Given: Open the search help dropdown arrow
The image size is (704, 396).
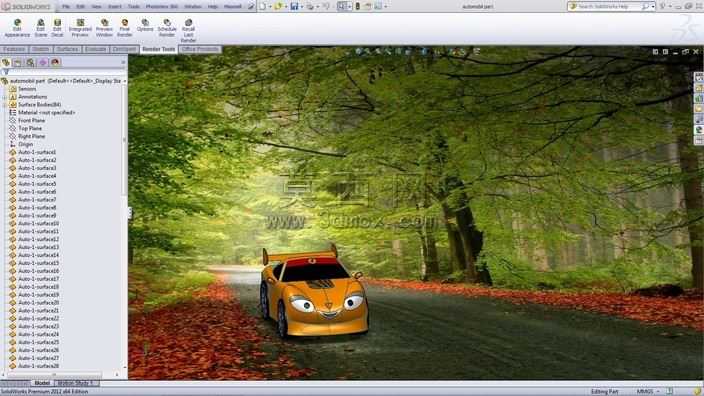Looking at the screenshot, I should 653,6.
